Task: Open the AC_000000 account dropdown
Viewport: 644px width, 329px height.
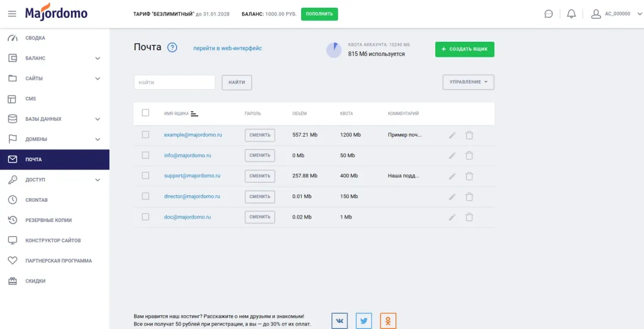Action: [616, 14]
